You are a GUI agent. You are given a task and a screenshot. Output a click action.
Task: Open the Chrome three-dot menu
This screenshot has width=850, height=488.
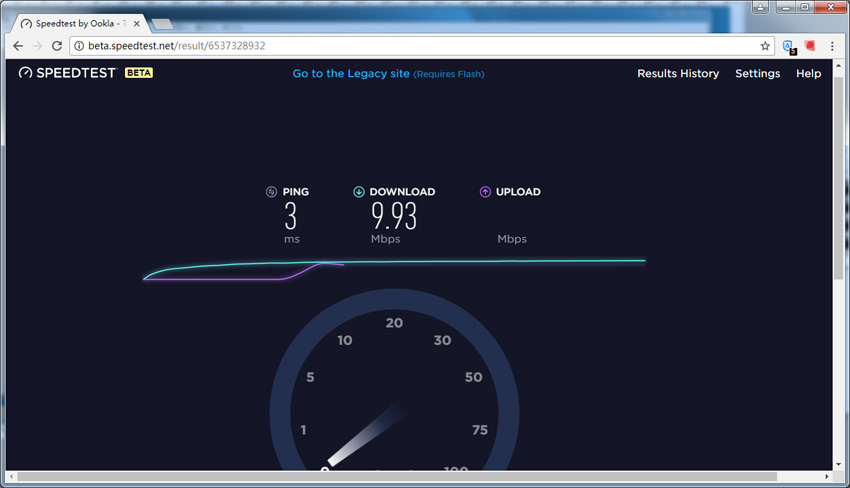click(832, 46)
